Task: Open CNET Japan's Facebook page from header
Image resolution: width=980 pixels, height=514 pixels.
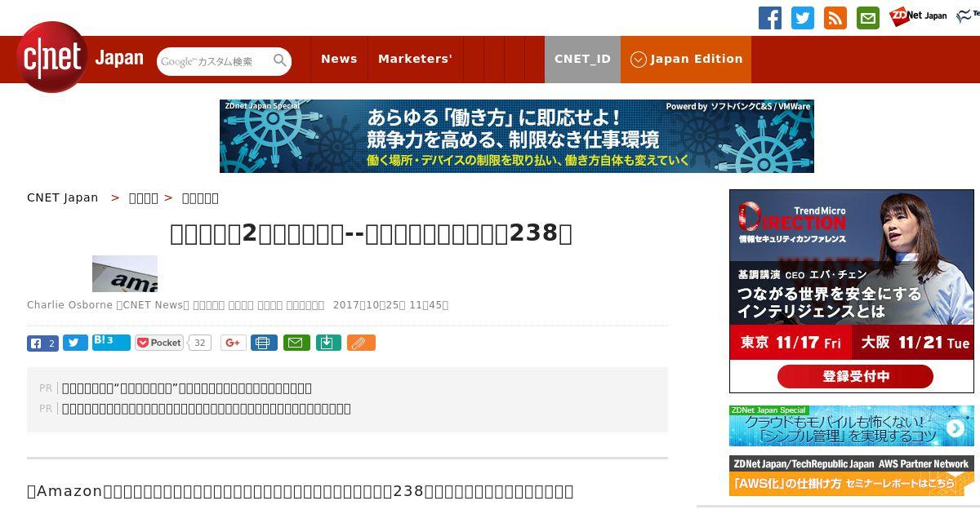Action: click(x=770, y=18)
